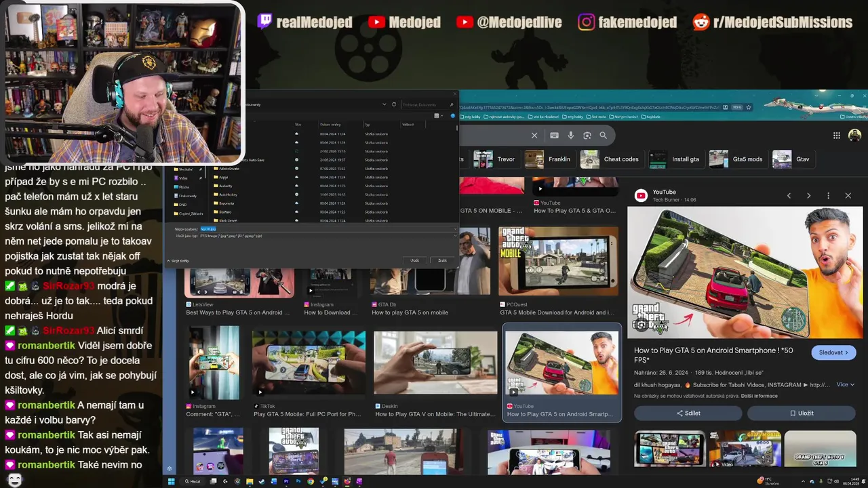Click the magnifier search icon

604,136
